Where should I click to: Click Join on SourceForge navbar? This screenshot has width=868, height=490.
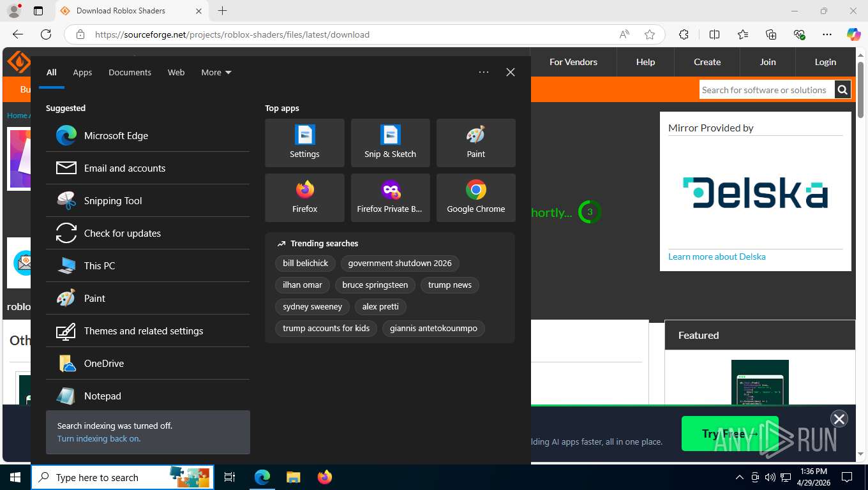(768, 62)
